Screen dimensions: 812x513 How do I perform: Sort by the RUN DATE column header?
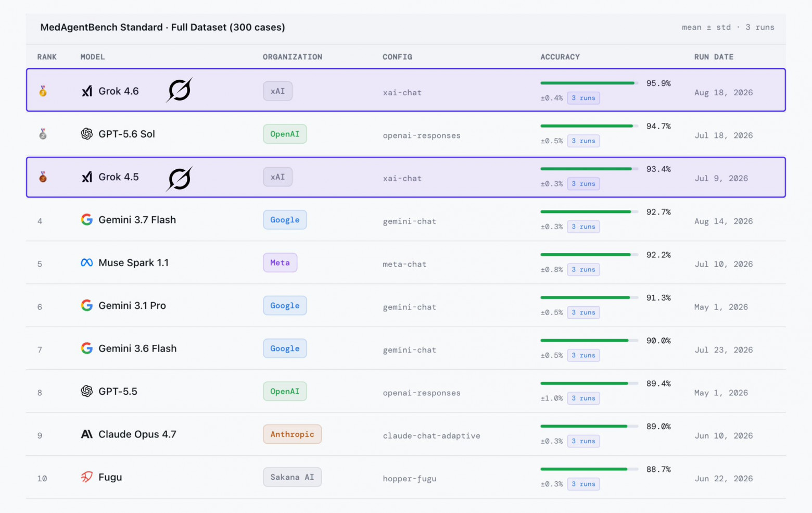[714, 57]
